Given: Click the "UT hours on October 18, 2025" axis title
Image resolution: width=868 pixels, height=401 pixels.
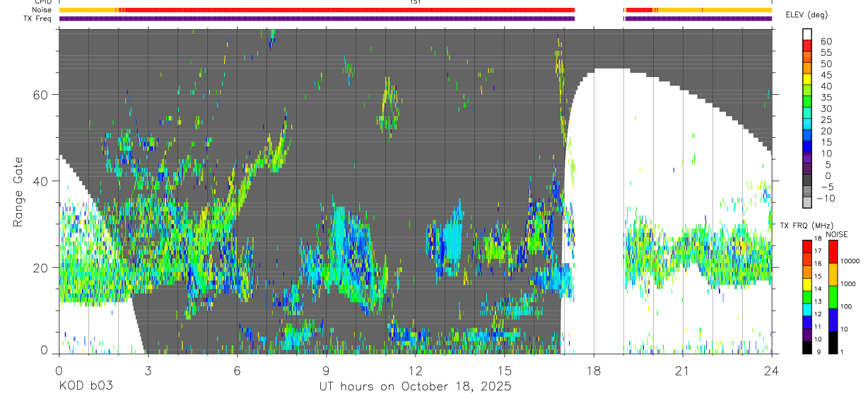Looking at the screenshot, I should coord(414,387).
